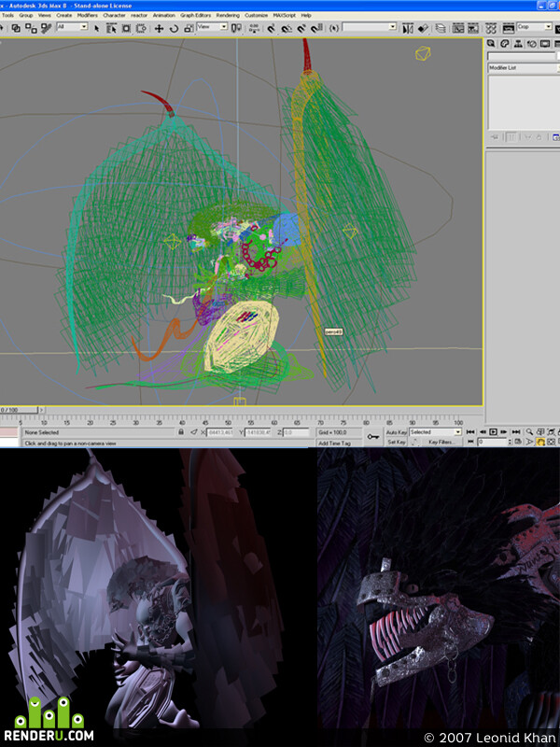Click the current frame number field
560x747 pixels.
click(493, 442)
